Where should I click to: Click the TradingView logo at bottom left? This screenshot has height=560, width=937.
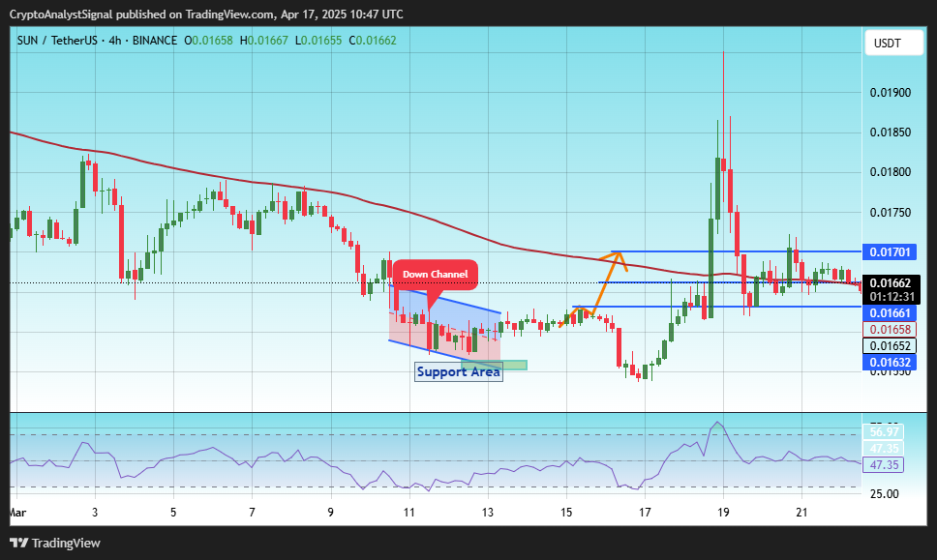55,543
